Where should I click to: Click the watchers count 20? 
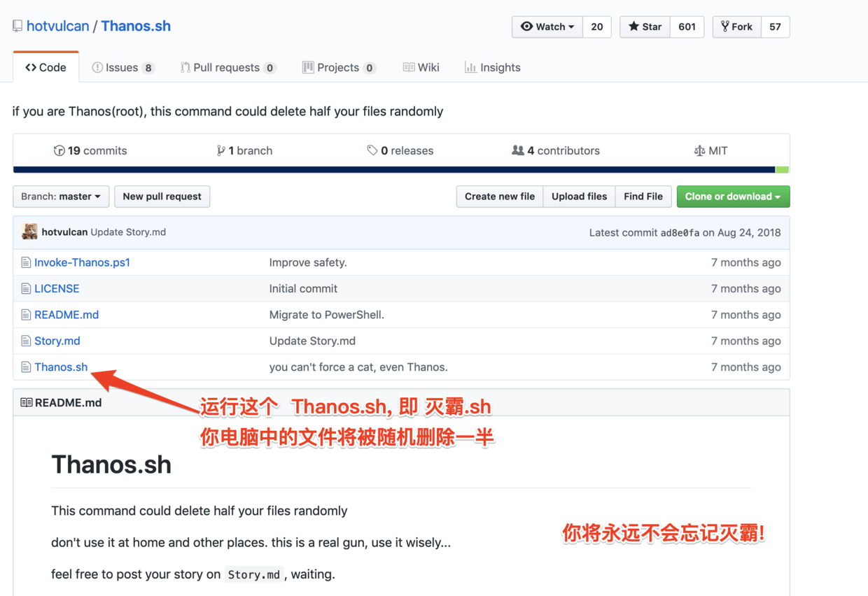click(x=597, y=27)
